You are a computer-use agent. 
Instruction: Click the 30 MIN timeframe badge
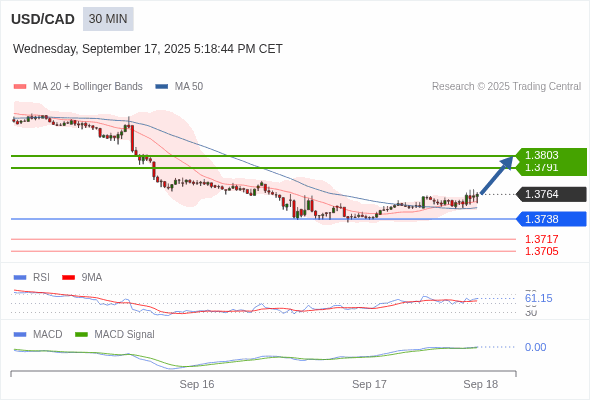coord(108,19)
